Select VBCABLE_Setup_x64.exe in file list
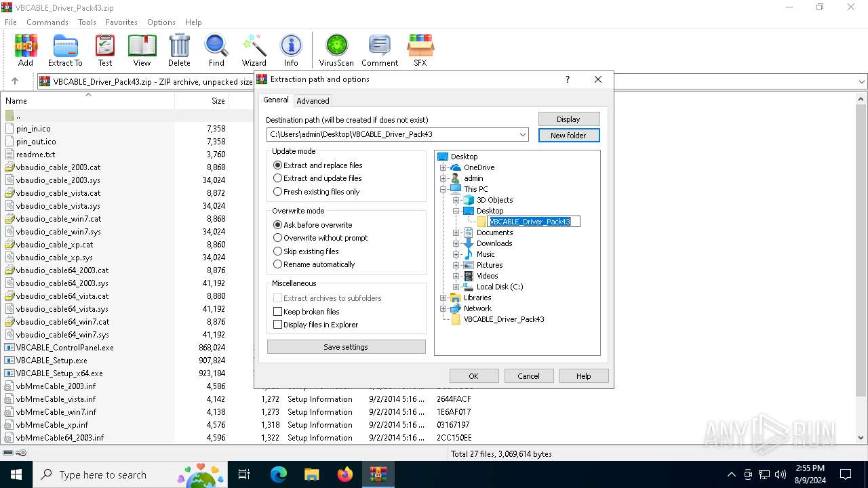868x488 pixels. click(x=60, y=373)
